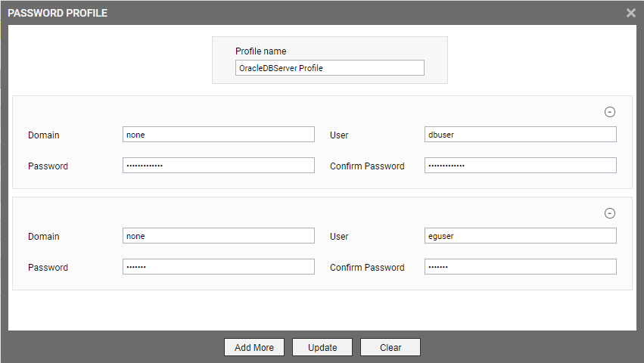Select the Domain field for dbuser
Viewport: 644px width, 363px height.
[219, 135]
